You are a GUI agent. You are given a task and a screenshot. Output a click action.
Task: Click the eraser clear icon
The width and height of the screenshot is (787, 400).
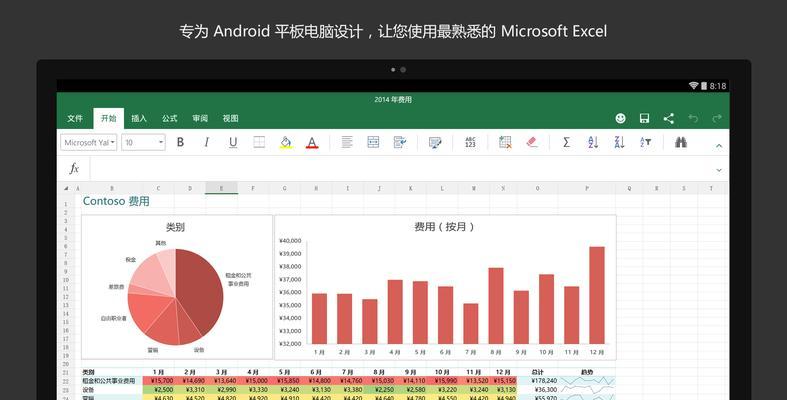pos(532,143)
